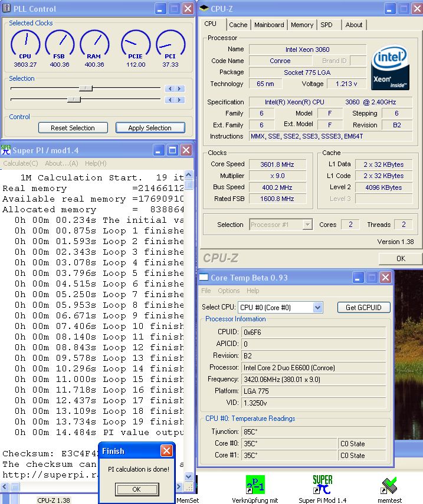
Task: Open the Calculate(C) menu in Super PI
Action: (21, 163)
